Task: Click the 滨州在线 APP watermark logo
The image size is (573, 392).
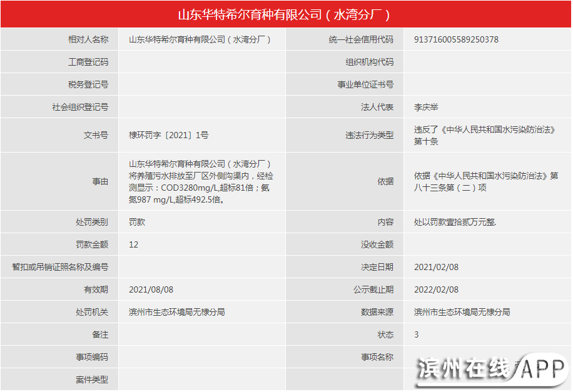Action: point(493,369)
